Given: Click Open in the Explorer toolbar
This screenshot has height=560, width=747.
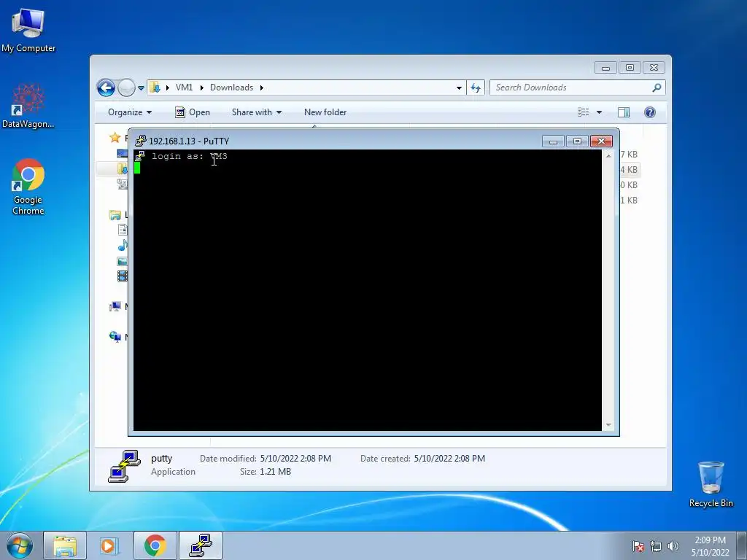Looking at the screenshot, I should pyautogui.click(x=193, y=112).
